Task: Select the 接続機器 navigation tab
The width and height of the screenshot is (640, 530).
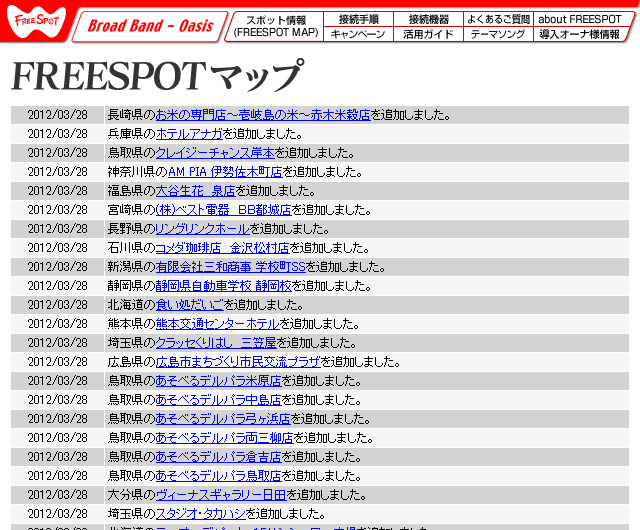Action: [428, 19]
